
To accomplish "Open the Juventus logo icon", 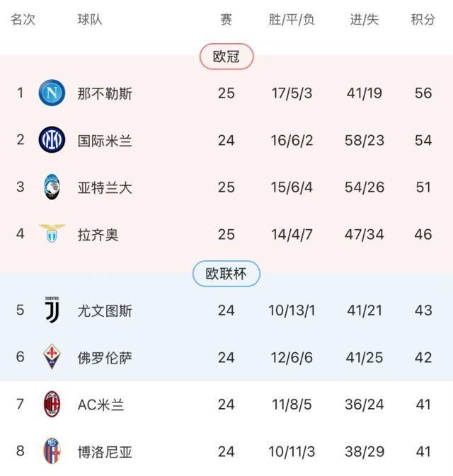I will click(52, 310).
